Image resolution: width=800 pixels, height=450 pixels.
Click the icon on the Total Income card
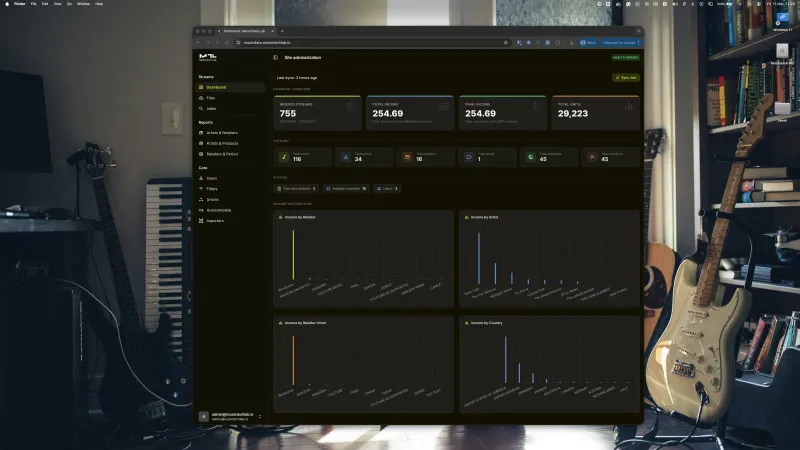443,106
